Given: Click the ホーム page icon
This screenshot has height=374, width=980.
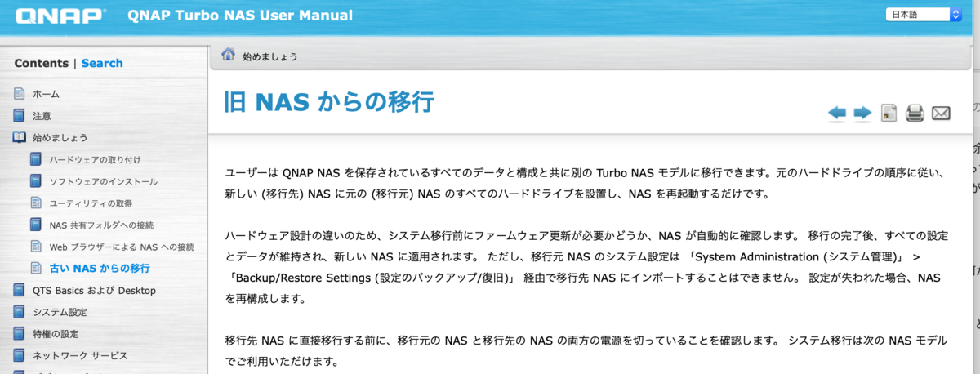Looking at the screenshot, I should pos(19,94).
